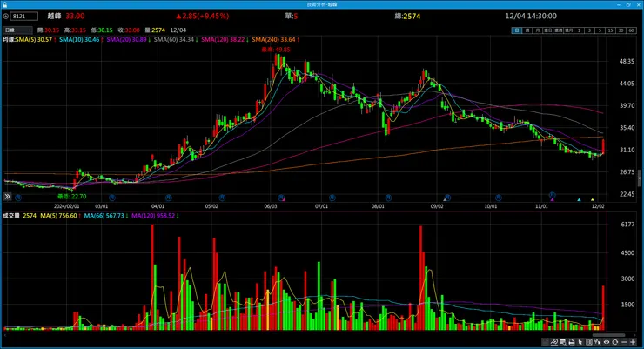Viewport: 644px width, 349px height.
Task: Click the volume MA(5) 756.60 label
Action: (x=60, y=216)
